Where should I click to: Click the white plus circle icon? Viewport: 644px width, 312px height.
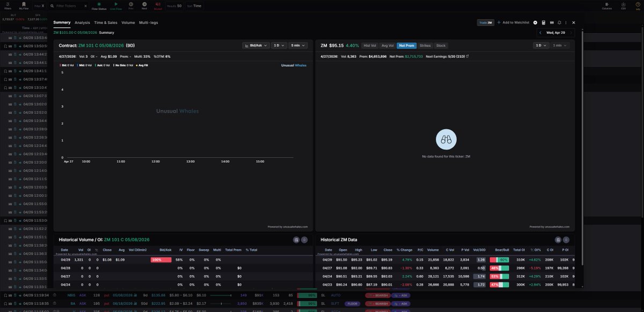click(535, 23)
